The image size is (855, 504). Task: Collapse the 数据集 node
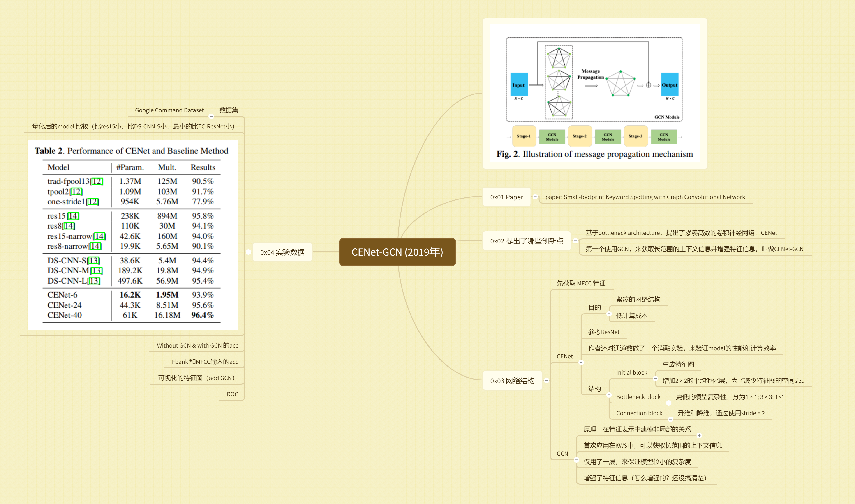click(x=211, y=116)
